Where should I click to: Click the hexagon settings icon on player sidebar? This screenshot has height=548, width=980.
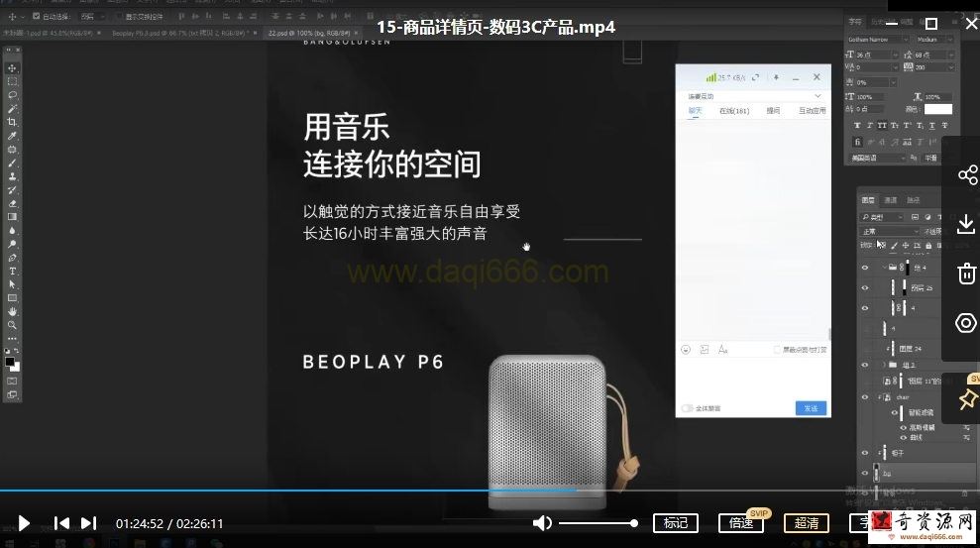coord(966,323)
